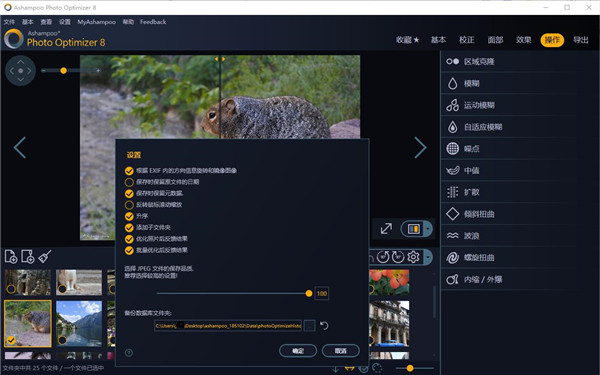Open the gear settings icon above thumbnails

click(413, 257)
